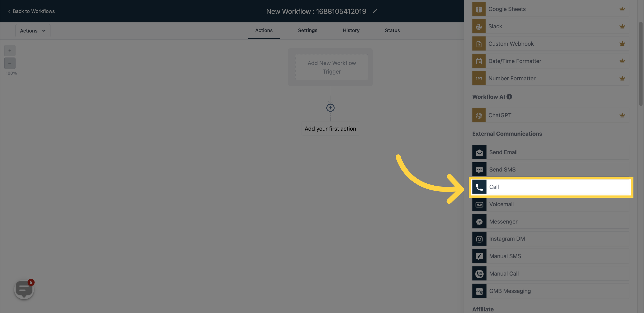This screenshot has width=644, height=313.
Task: Click the Actions tab
Action: 264,30
